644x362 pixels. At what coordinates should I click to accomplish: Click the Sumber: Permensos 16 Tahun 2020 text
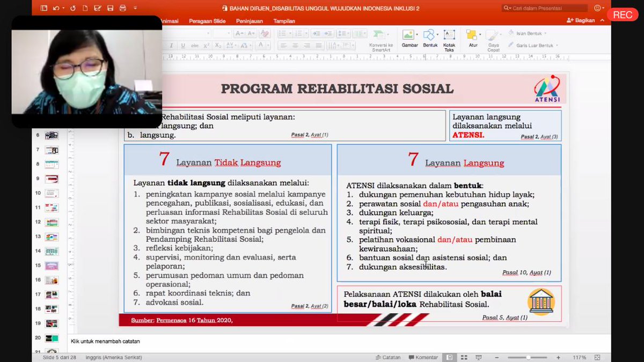[181, 320]
